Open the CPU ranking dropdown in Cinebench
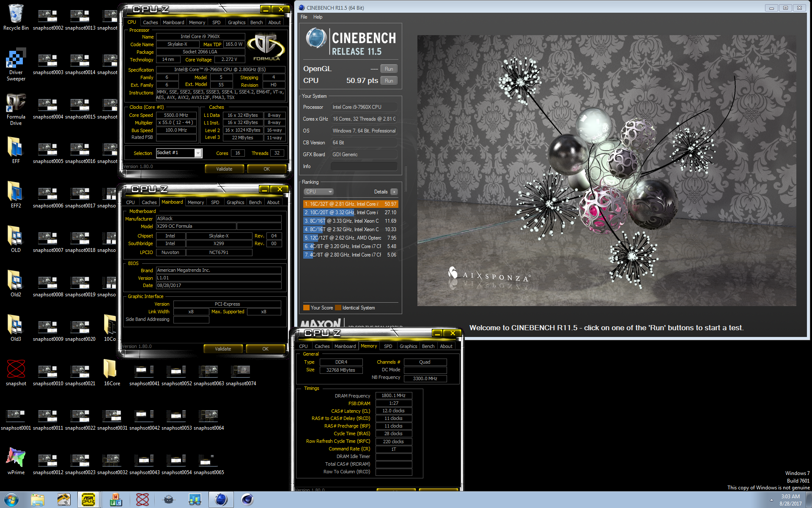 click(x=318, y=192)
